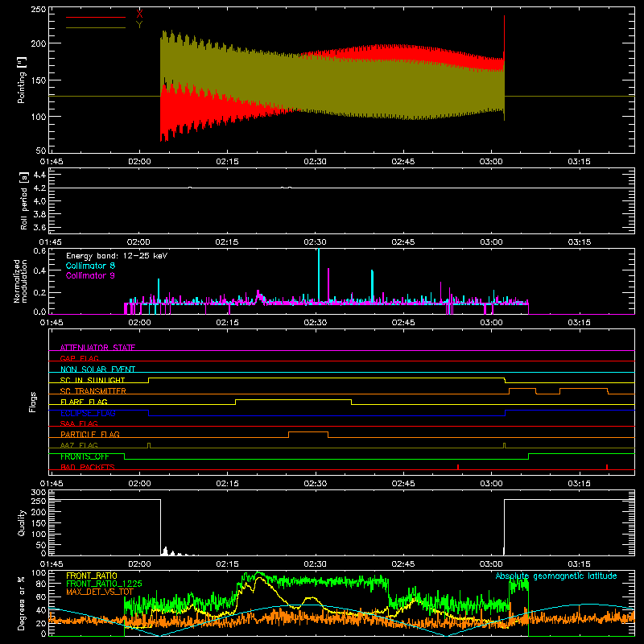Click the first BAD_PACKETS red tick mark

tap(458, 467)
